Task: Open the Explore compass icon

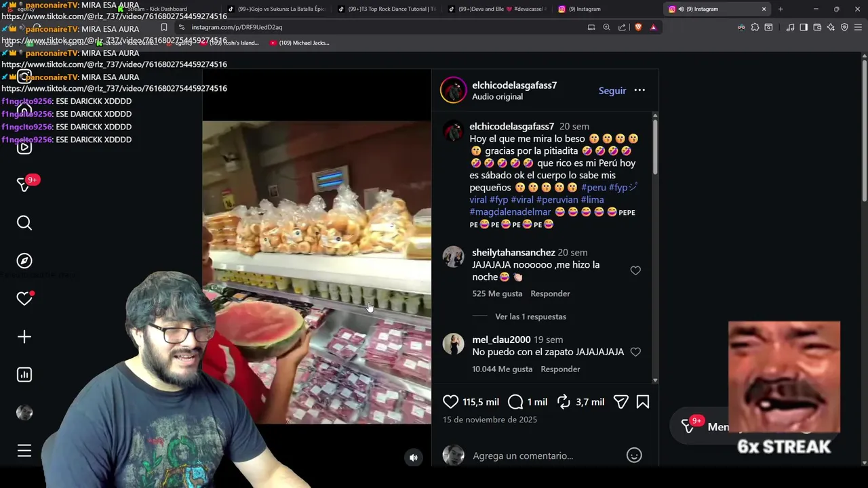Action: point(24,261)
